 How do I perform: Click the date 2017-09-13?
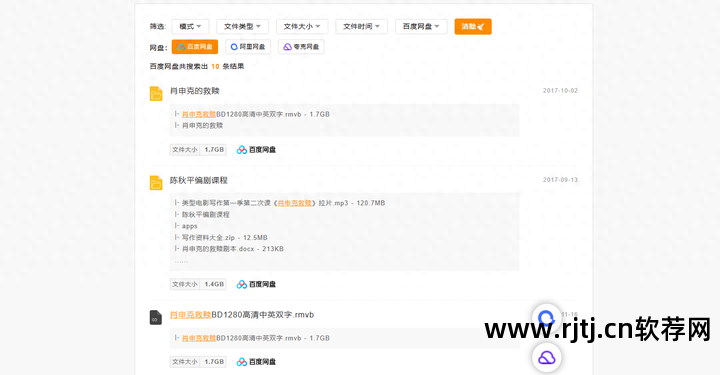click(560, 180)
